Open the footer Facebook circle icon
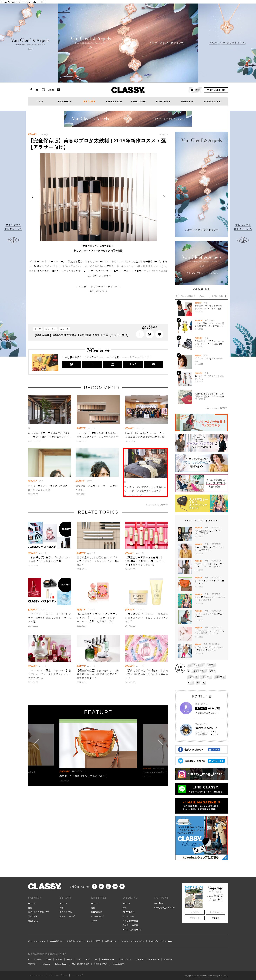This screenshot has width=256, height=980. pyautogui.click(x=94, y=886)
